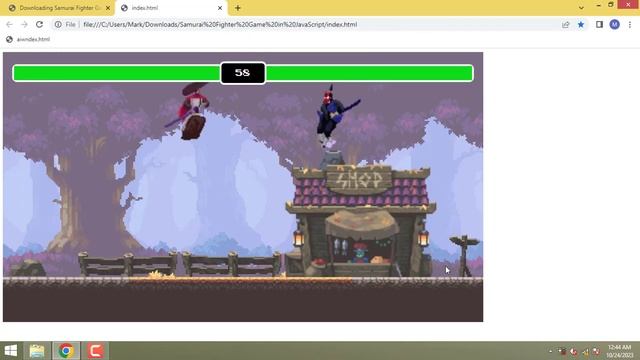Open a new browser tab
640x360 pixels.
pyautogui.click(x=238, y=8)
